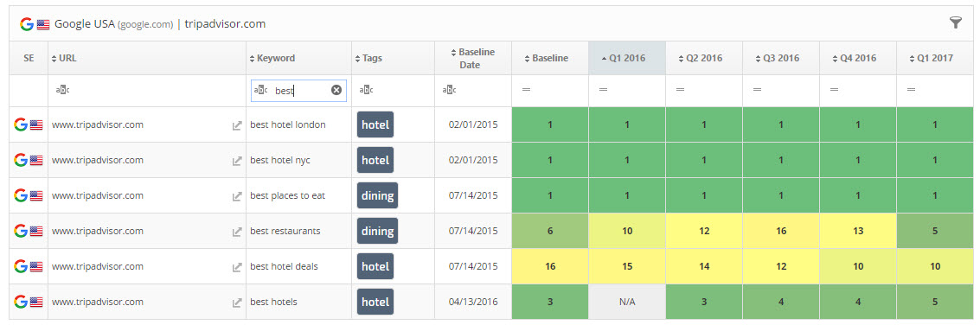Viewport: 980px width, 325px height.
Task: Open external link for best restaurants row
Action: click(x=237, y=232)
